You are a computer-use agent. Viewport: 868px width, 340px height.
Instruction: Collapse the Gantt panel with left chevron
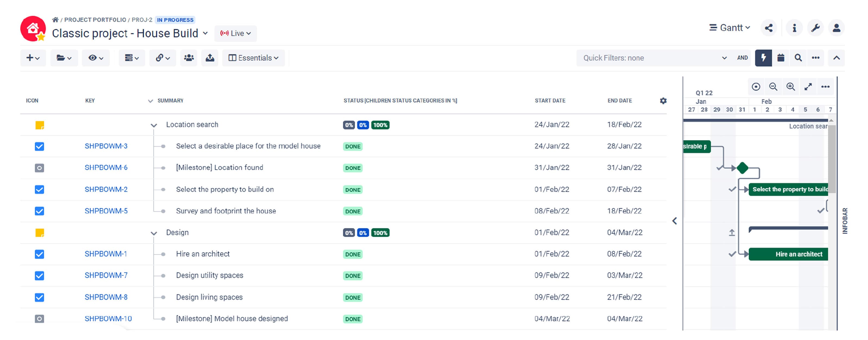click(x=675, y=221)
